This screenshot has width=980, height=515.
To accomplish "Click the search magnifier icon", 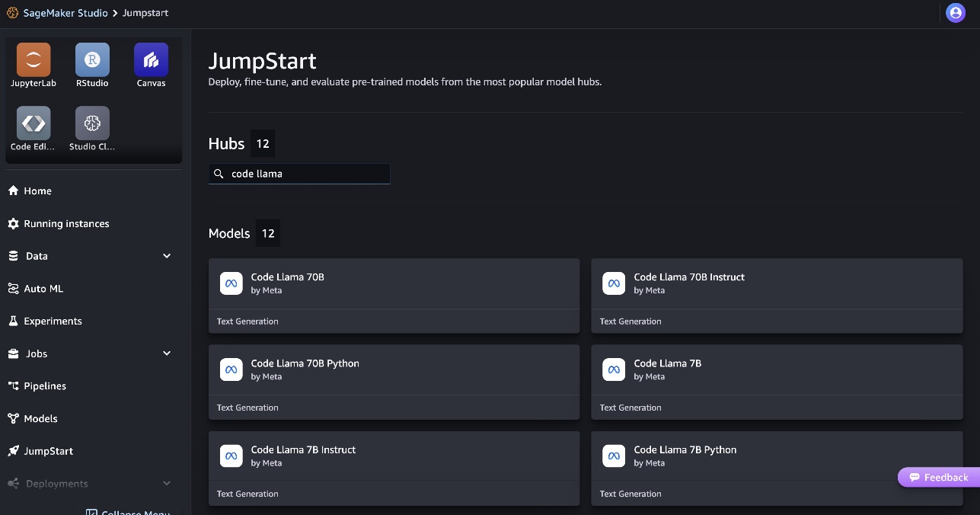I will pos(219,174).
